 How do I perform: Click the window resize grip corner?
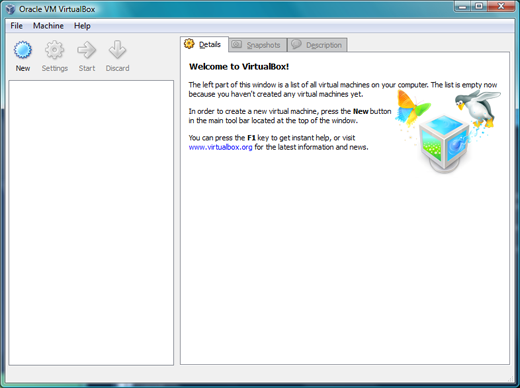511,378
